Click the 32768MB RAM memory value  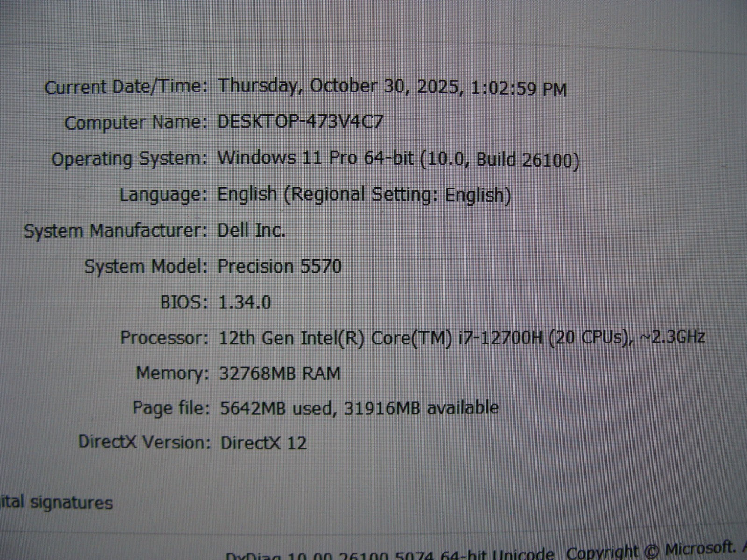pyautogui.click(x=280, y=373)
